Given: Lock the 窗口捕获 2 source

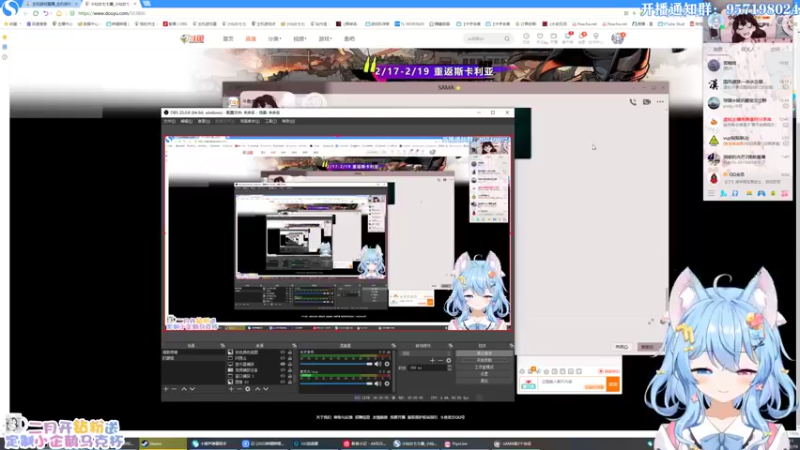Looking at the screenshot, I should [x=290, y=376].
